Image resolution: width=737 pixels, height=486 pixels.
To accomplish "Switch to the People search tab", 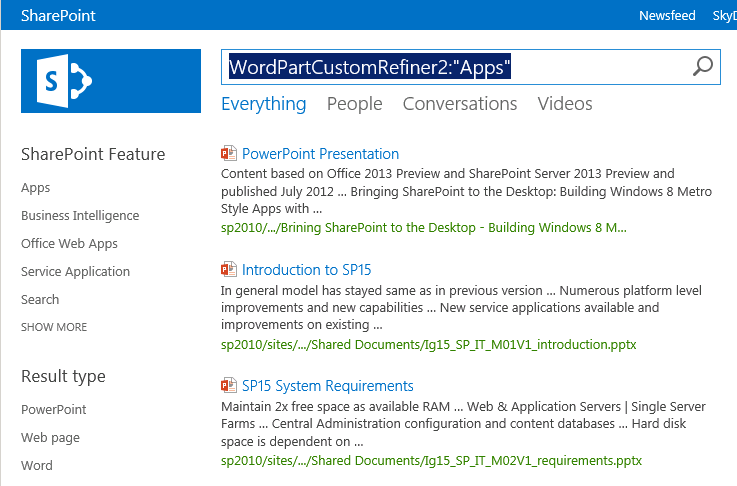I will [355, 104].
